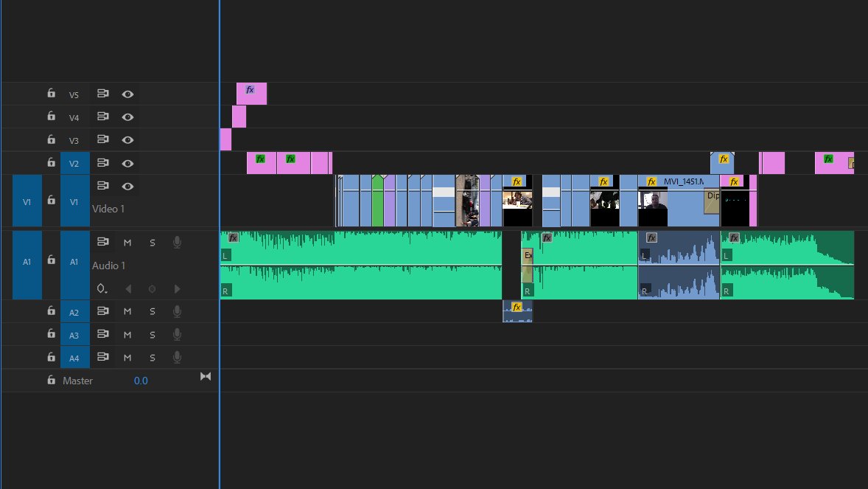Image resolution: width=868 pixels, height=489 pixels.
Task: Toggle A4 track targeting button
Action: pos(74,358)
